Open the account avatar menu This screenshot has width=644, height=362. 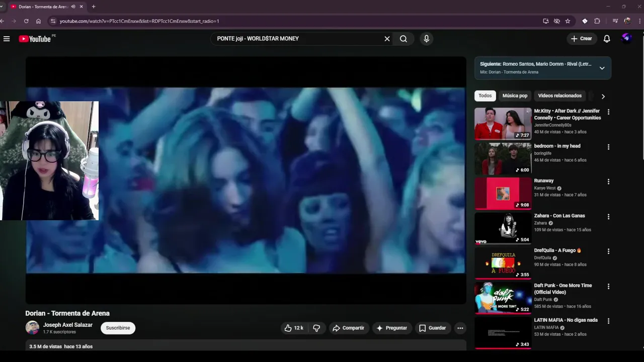[x=626, y=38]
